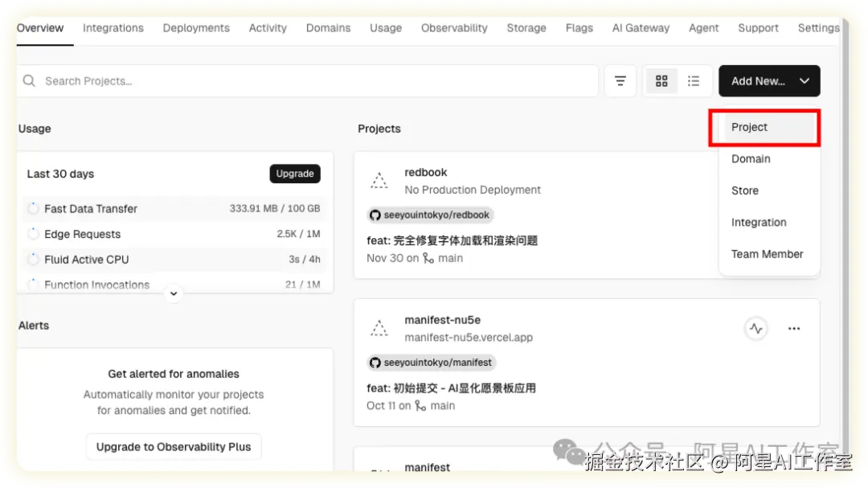868x488 pixels.
Task: Open the Fast Data Transfer usage row
Action: 174,209
